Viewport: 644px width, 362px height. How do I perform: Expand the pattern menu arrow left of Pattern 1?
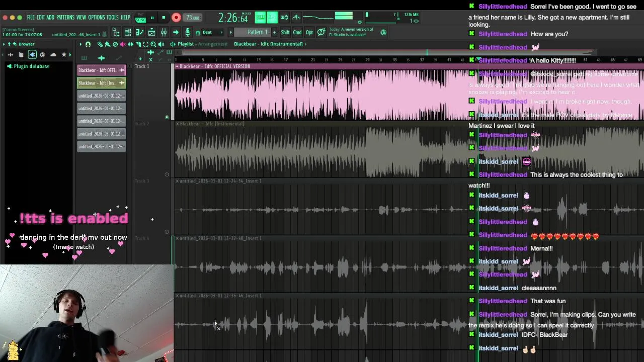tap(230, 32)
